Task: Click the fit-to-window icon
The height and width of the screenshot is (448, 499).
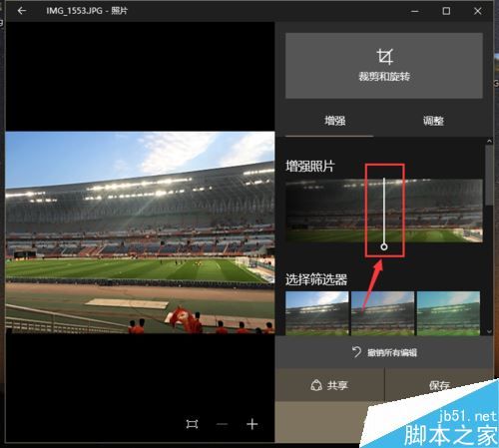Action: [x=192, y=424]
